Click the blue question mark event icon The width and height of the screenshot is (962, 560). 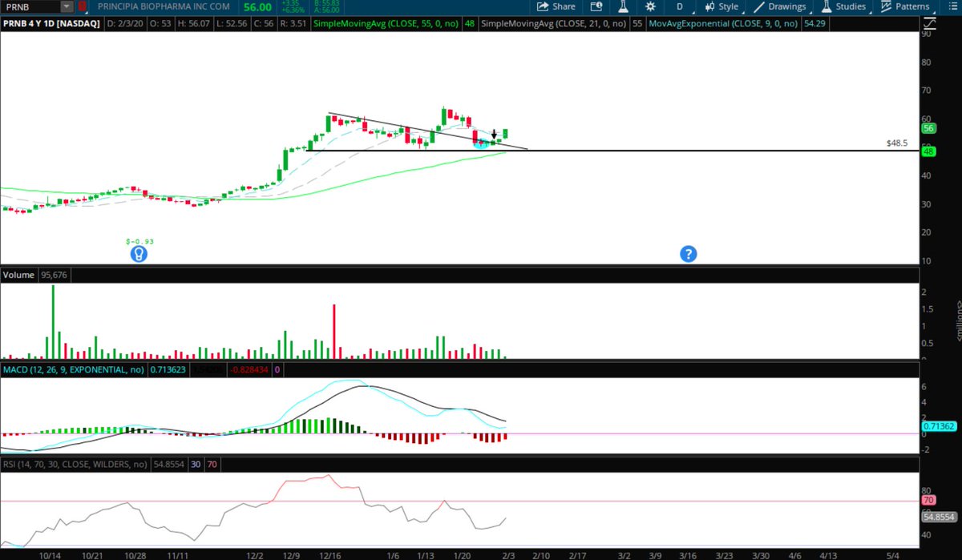click(688, 254)
